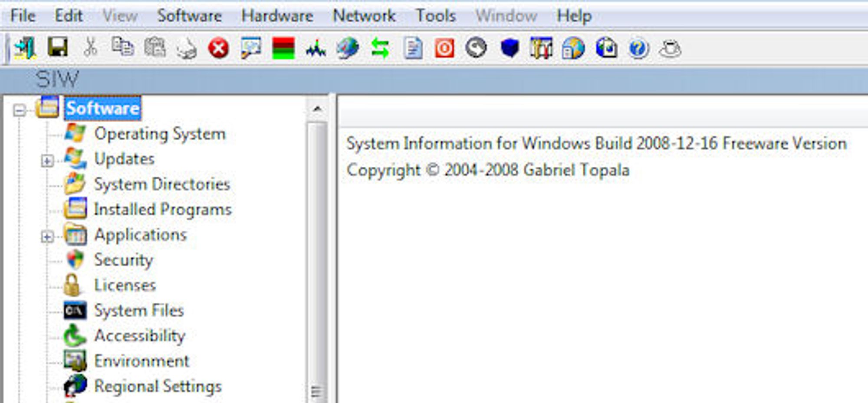Open the Network menu
868x403 pixels.
pos(364,16)
